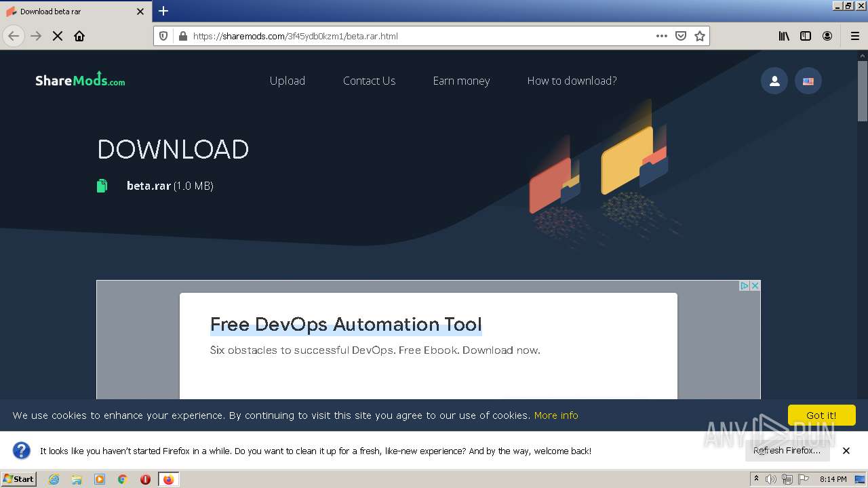Open the ShareMods.com logo link

pyautogui.click(x=80, y=80)
